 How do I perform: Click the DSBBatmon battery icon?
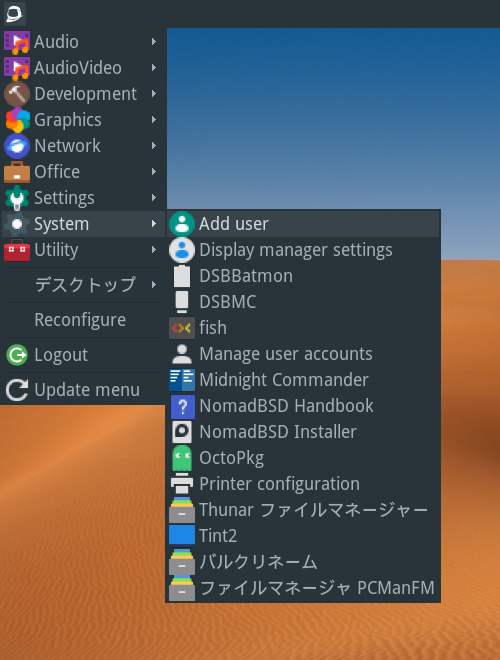182,276
